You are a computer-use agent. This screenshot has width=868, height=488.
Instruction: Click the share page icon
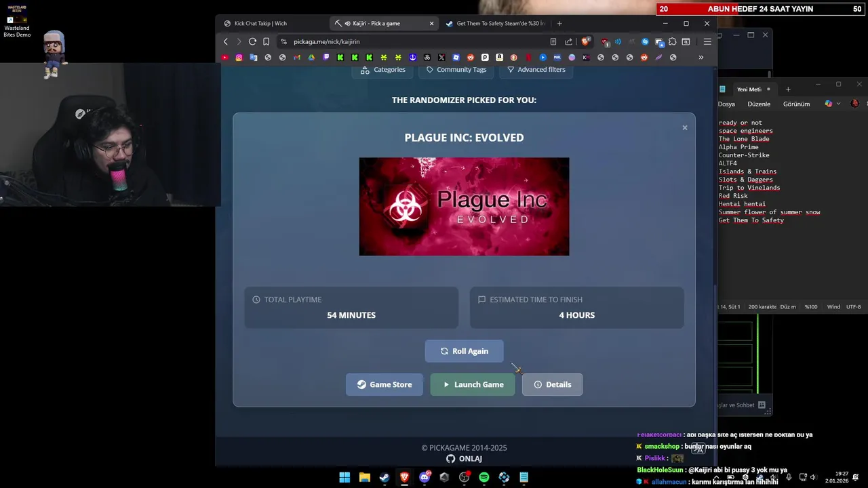click(568, 41)
